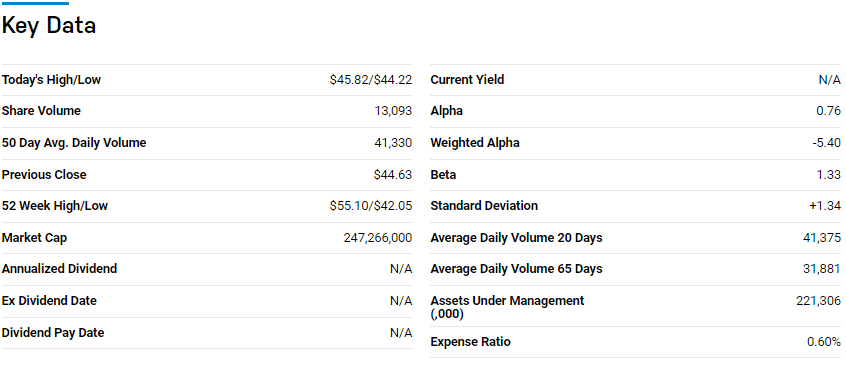Click the Key Data heading

coord(49,25)
